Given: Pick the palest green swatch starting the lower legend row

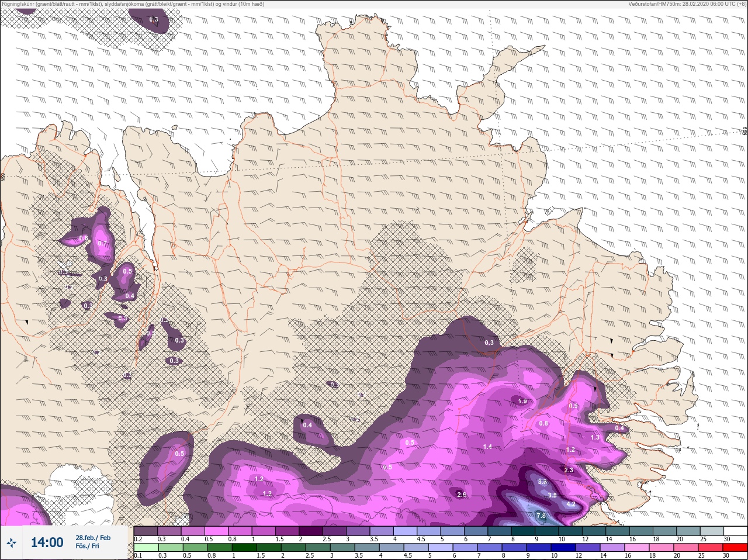Looking at the screenshot, I should (146, 548).
